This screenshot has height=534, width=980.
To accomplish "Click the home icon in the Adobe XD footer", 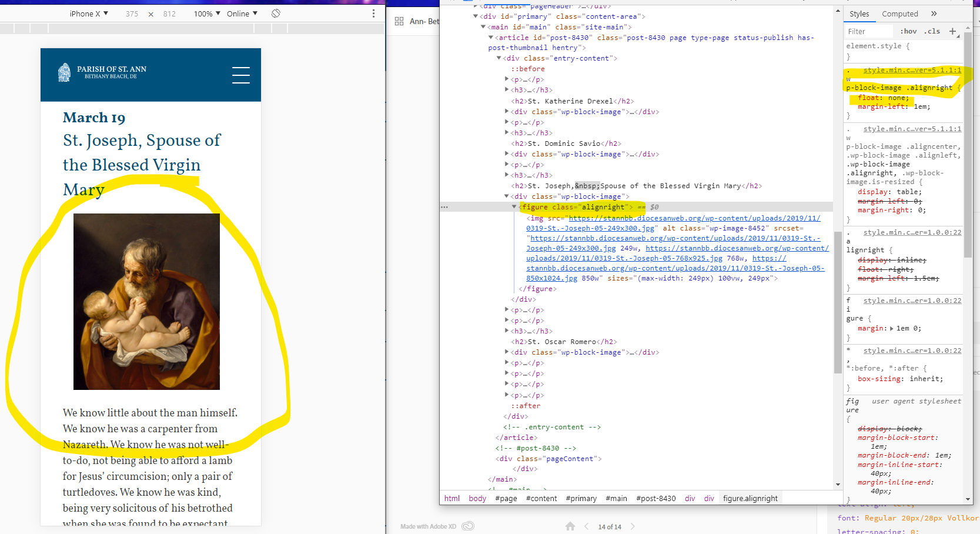I will point(570,526).
